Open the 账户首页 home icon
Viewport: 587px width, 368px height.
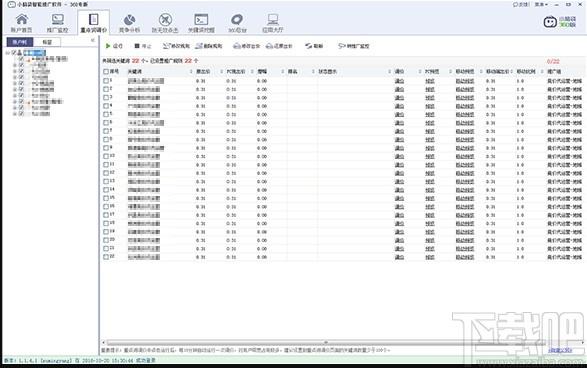coord(21,19)
